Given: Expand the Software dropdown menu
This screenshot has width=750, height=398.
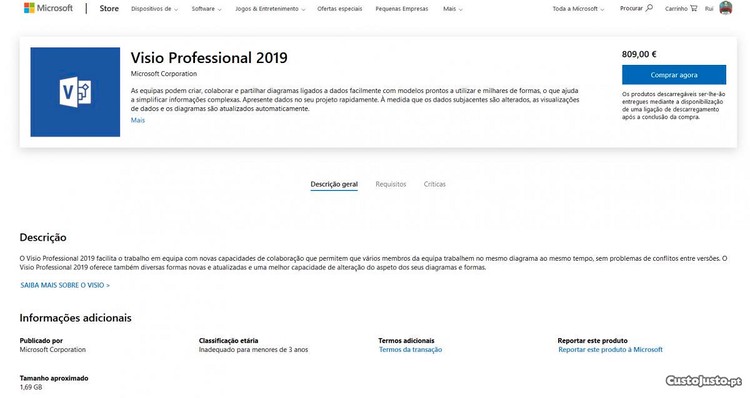Looking at the screenshot, I should pyautogui.click(x=206, y=9).
